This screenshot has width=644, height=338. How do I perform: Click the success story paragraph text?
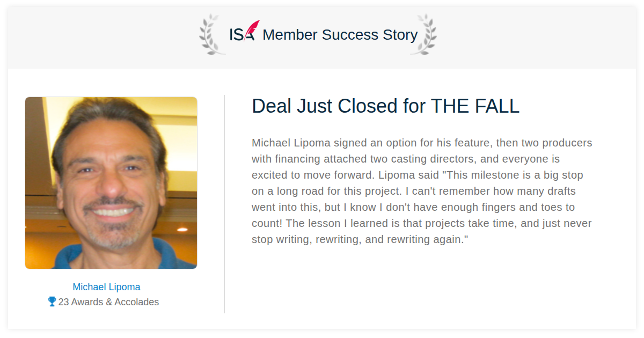(422, 191)
